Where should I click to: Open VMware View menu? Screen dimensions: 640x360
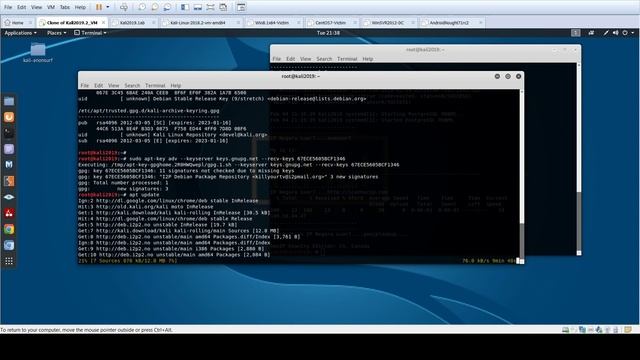36,7
